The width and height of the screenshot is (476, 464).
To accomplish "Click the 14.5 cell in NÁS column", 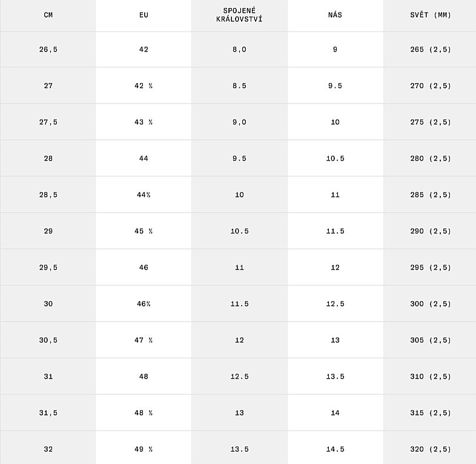I will tap(335, 449).
